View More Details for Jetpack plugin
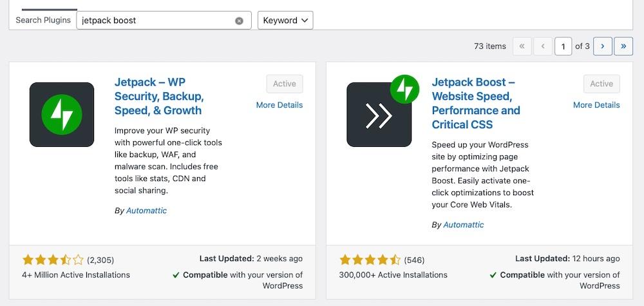The width and height of the screenshot is (644, 306). pos(279,105)
